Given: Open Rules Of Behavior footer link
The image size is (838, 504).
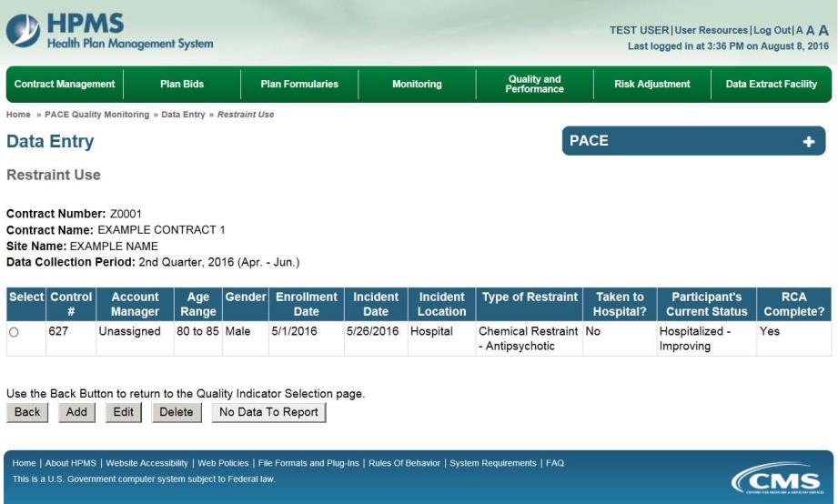Looking at the screenshot, I should click(404, 463).
